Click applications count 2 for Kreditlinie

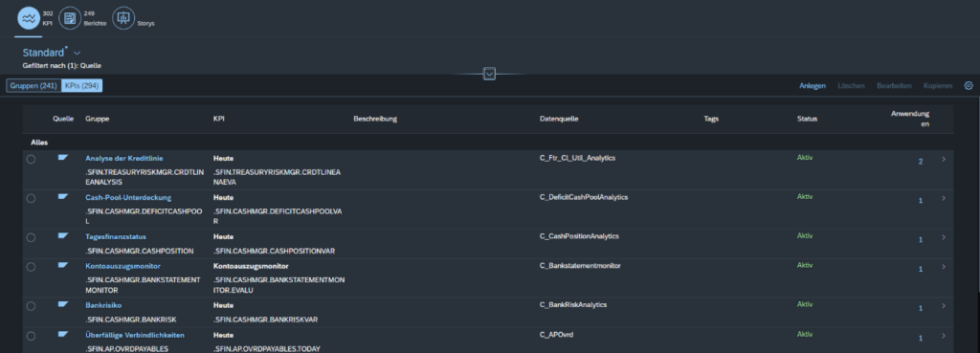pyautogui.click(x=920, y=162)
